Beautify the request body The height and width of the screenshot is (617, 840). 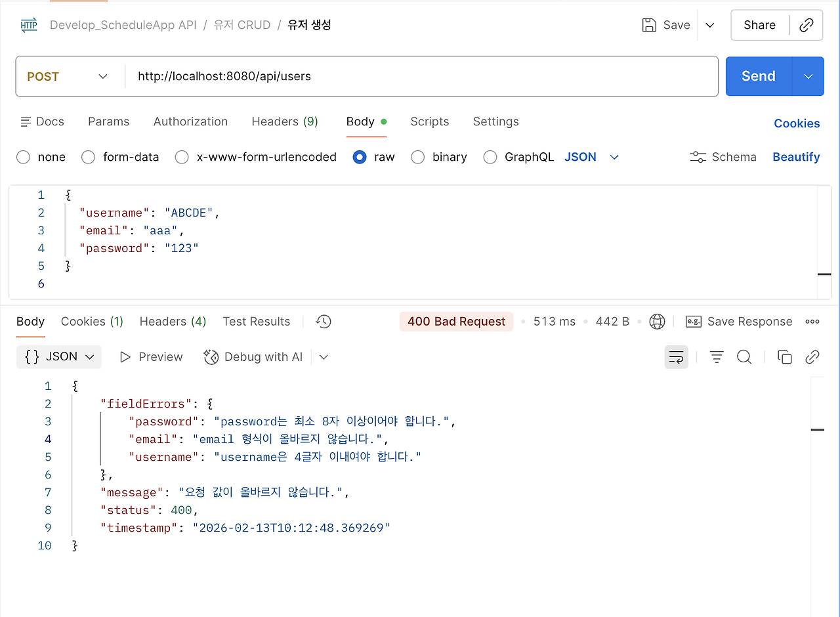[796, 157]
